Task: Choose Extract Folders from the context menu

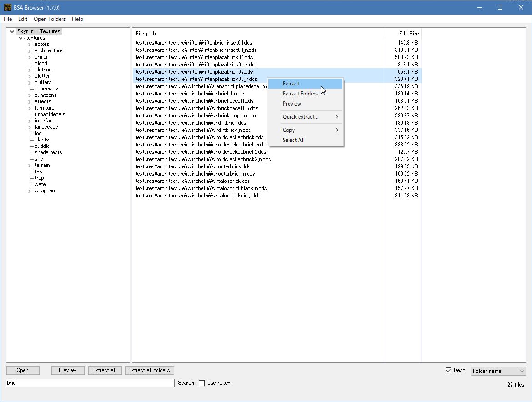Action: [x=305, y=94]
